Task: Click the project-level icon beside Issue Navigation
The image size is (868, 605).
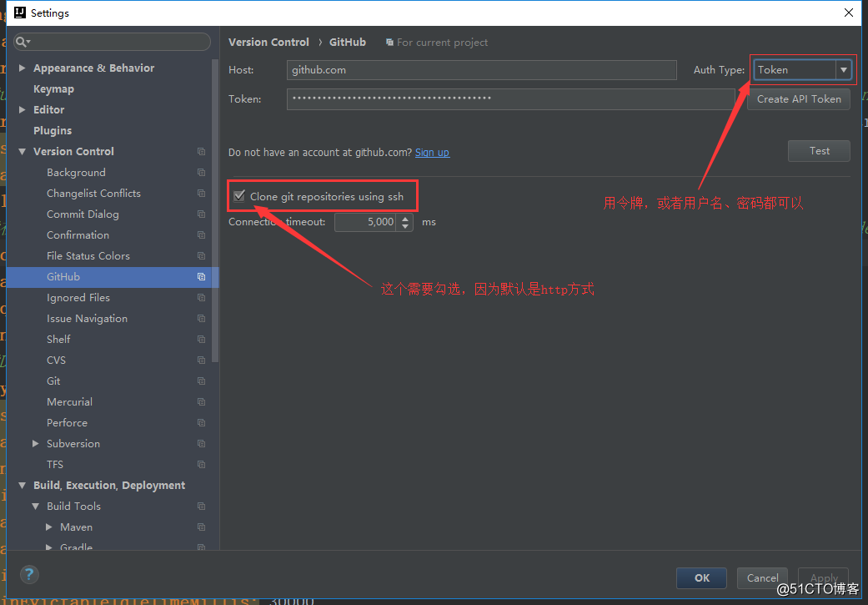Action: tap(202, 319)
